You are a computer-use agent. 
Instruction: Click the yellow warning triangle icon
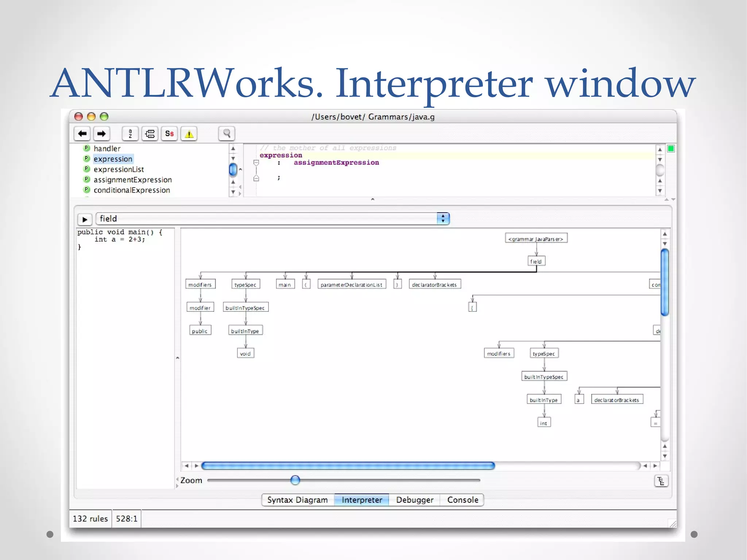point(189,134)
